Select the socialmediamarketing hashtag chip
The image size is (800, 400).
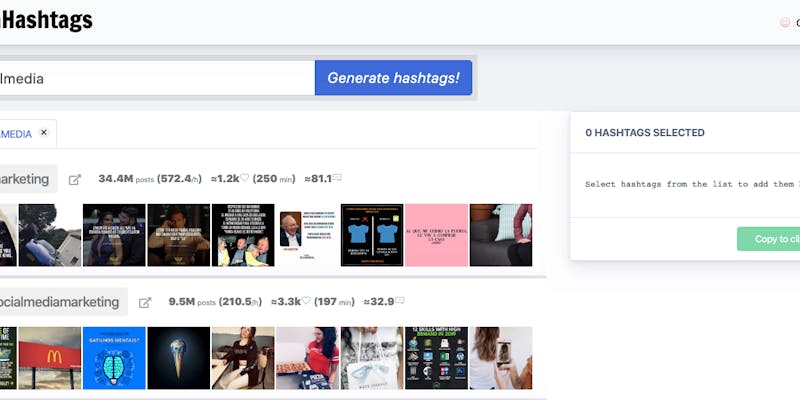tap(63, 302)
